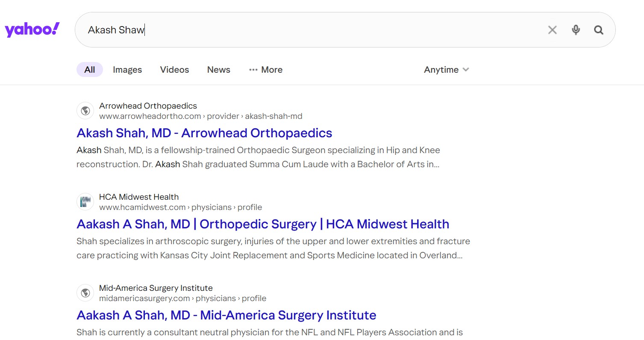Switch to the Videos tab
Screen dimensions: 644x340
174,70
